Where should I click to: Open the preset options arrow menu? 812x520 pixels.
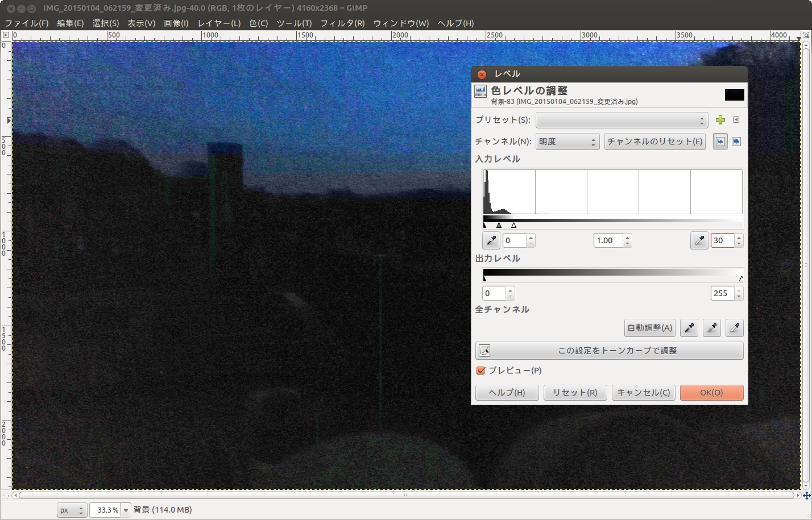[x=736, y=120]
